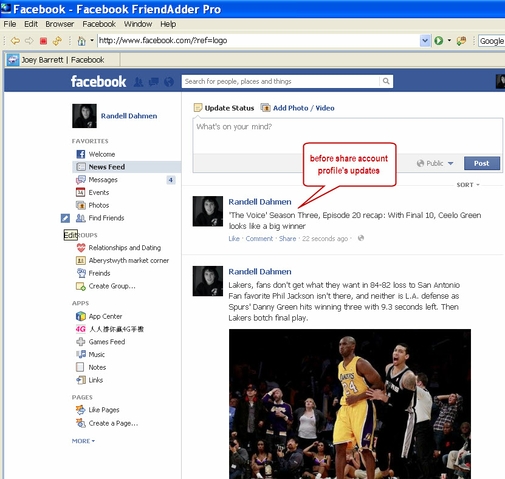Open the home button dropdown arrow
This screenshot has height=479, width=505.
click(x=92, y=41)
